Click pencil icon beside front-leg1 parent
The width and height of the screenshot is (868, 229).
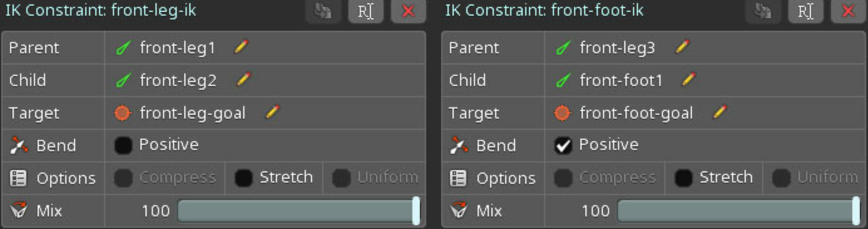[241, 47]
